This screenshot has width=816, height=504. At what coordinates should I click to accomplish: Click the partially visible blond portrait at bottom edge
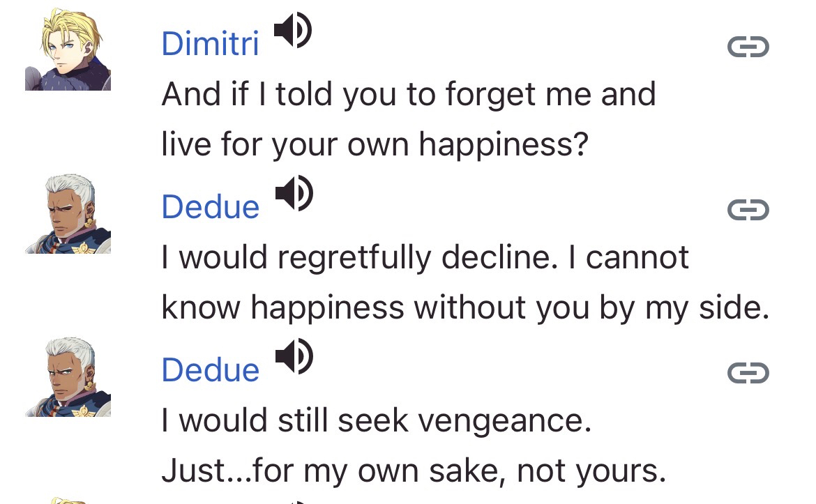[68, 501]
